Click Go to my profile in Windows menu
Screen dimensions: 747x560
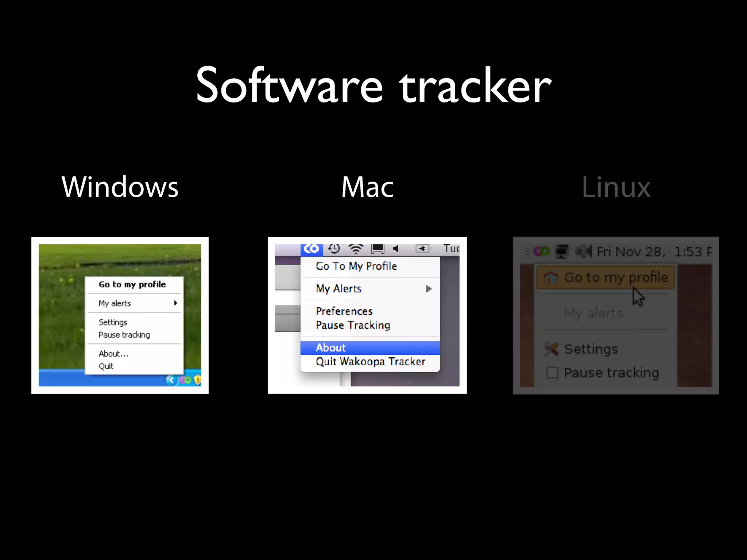point(132,284)
